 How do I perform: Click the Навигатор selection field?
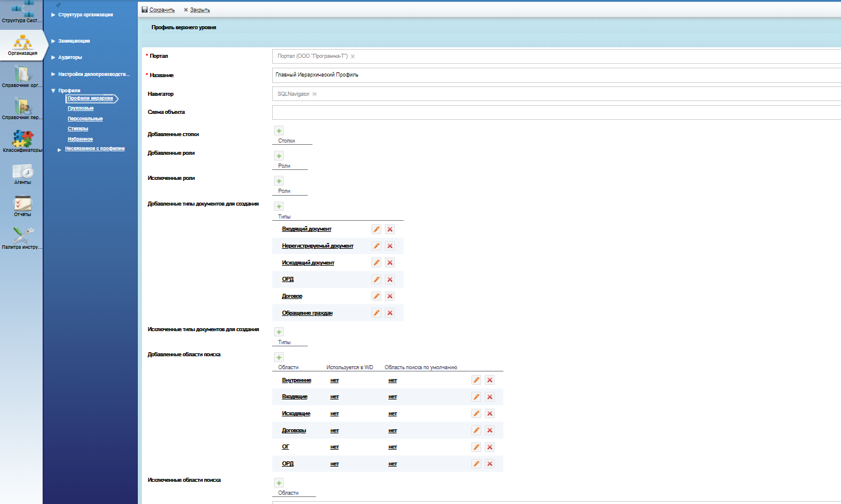tap(557, 93)
